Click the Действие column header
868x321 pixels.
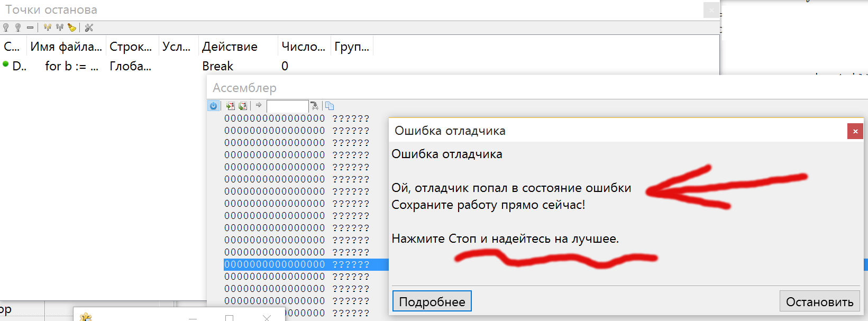click(230, 47)
